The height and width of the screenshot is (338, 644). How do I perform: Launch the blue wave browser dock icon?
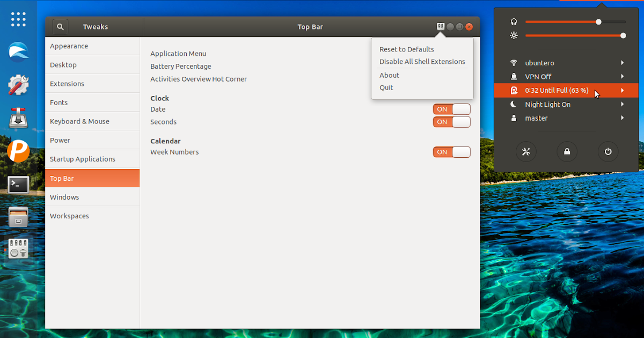tap(18, 52)
